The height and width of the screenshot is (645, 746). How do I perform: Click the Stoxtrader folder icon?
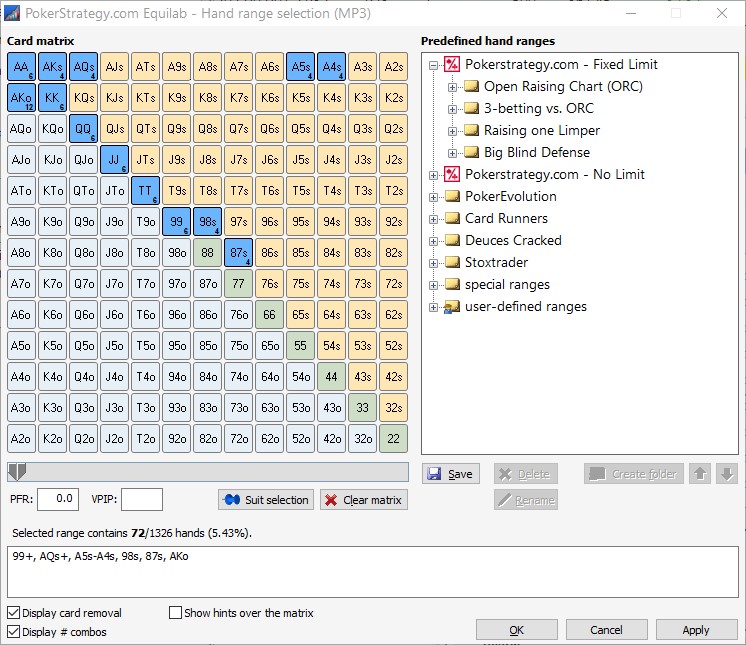pyautogui.click(x=452, y=262)
